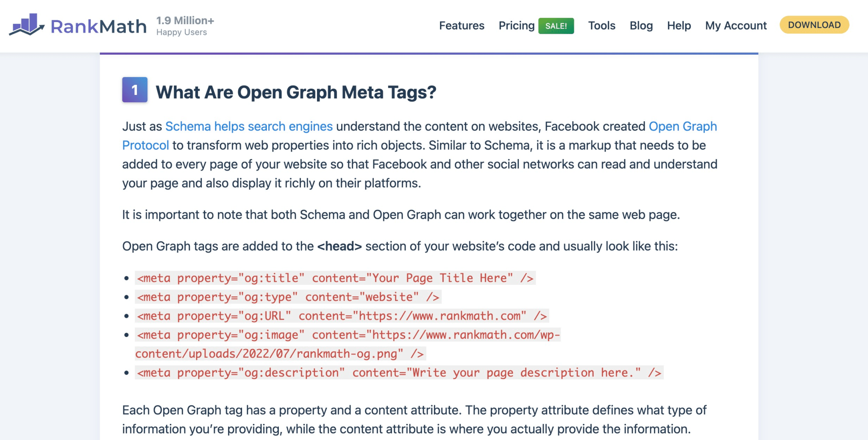Image resolution: width=868 pixels, height=440 pixels.
Task: Click the yellow DOWNLOAD button
Action: (813, 25)
